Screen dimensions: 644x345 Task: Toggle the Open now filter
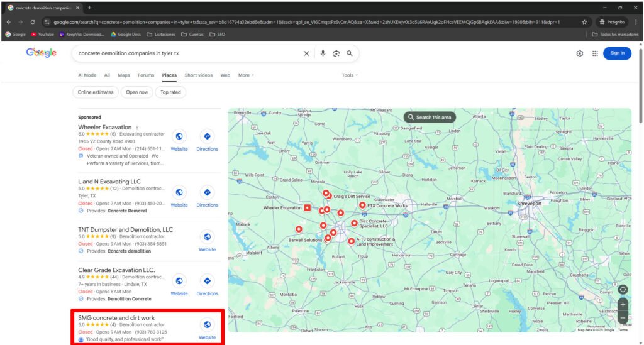[136, 92]
